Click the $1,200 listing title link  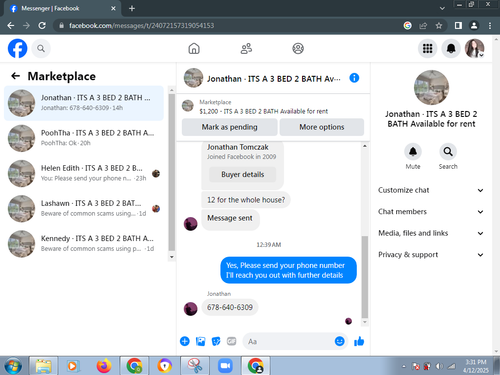click(x=263, y=111)
